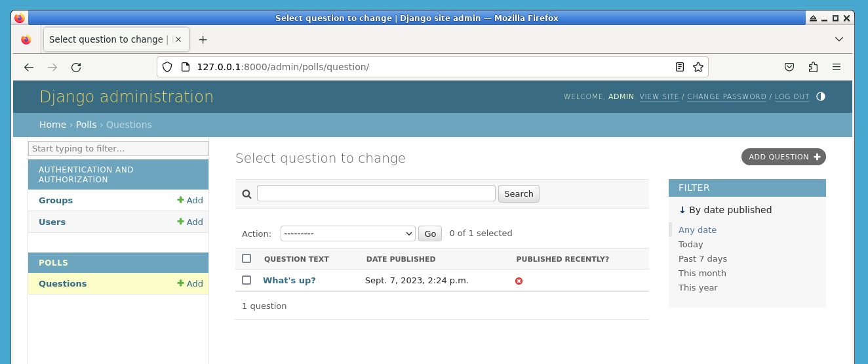Click the '0 of 1 selected' text
This screenshot has height=364, width=868.
[481, 233]
